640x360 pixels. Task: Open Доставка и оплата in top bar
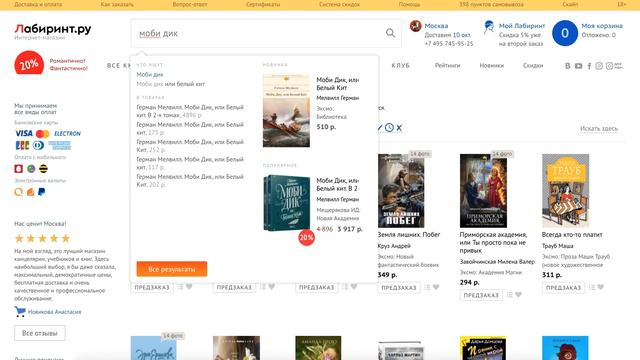(38, 4)
